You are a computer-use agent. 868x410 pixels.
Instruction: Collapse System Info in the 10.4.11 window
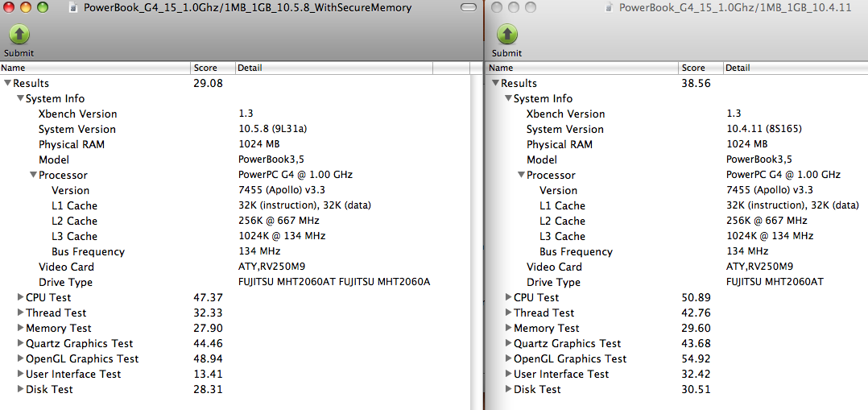click(508, 99)
